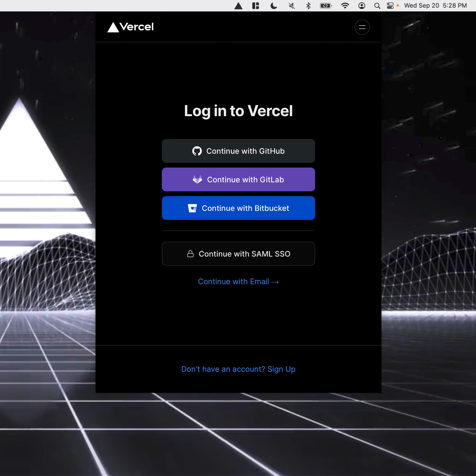Click Continue with Email link
The width and height of the screenshot is (476, 476).
[x=238, y=281]
